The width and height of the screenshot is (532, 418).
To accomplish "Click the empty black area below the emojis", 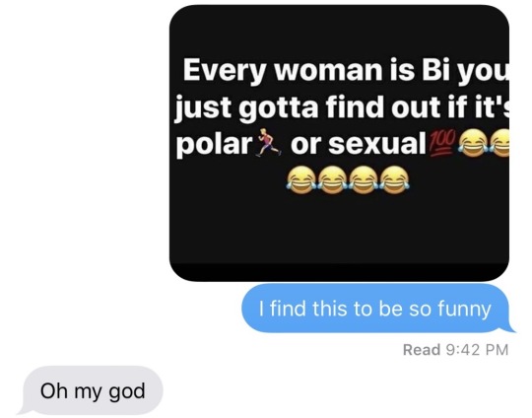I will coord(339,231).
